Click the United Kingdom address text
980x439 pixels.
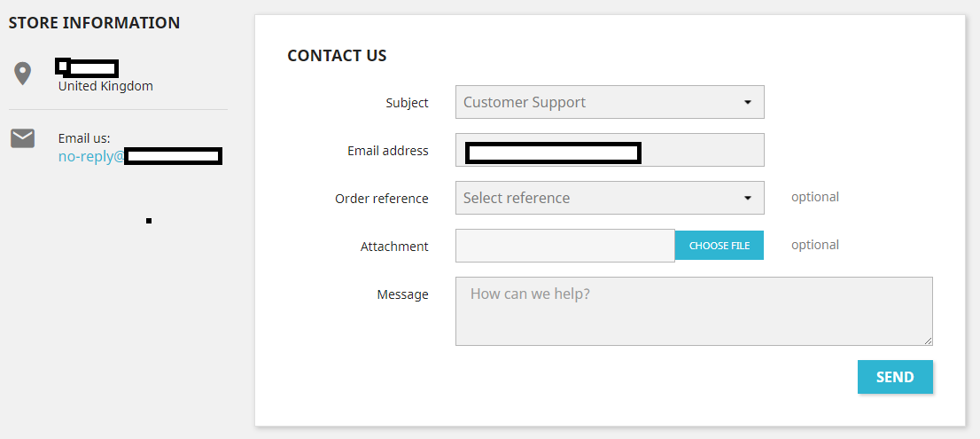click(105, 86)
